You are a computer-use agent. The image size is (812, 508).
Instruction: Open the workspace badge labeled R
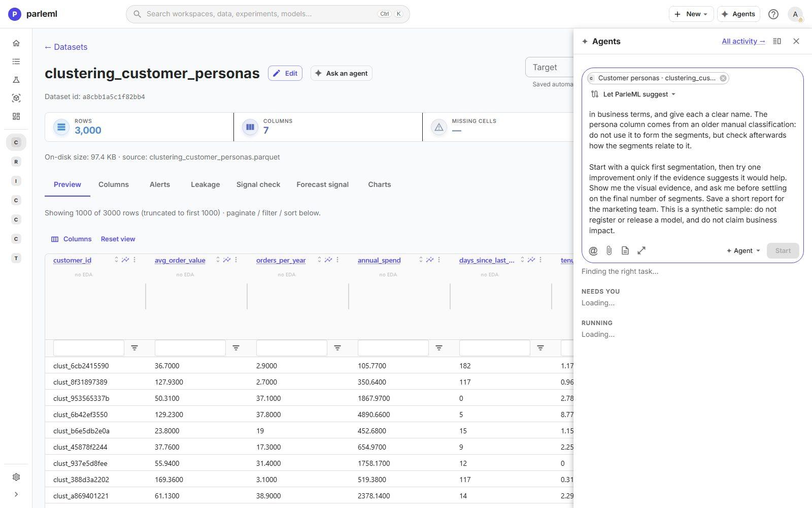(16, 162)
